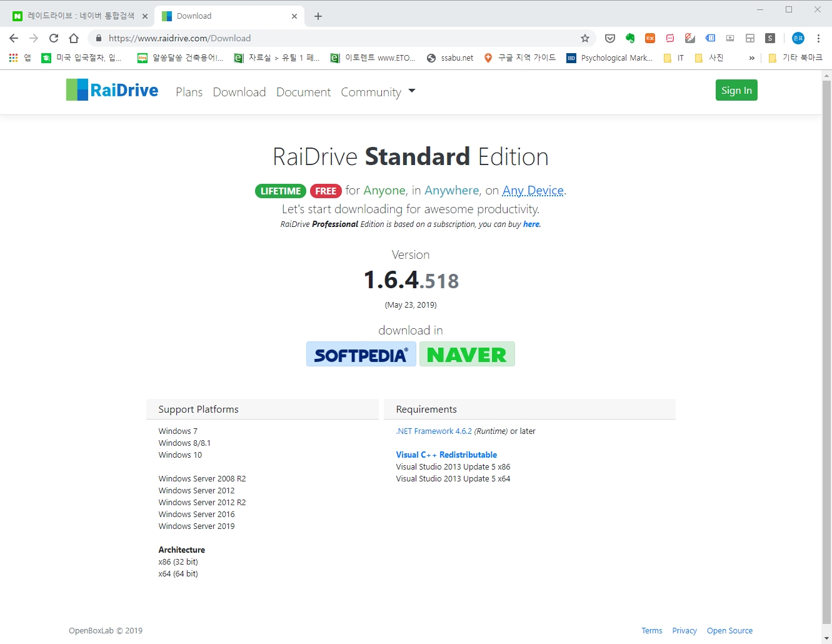
Task: Open the 자료실 > 유틸 bookmark
Action: click(x=277, y=58)
